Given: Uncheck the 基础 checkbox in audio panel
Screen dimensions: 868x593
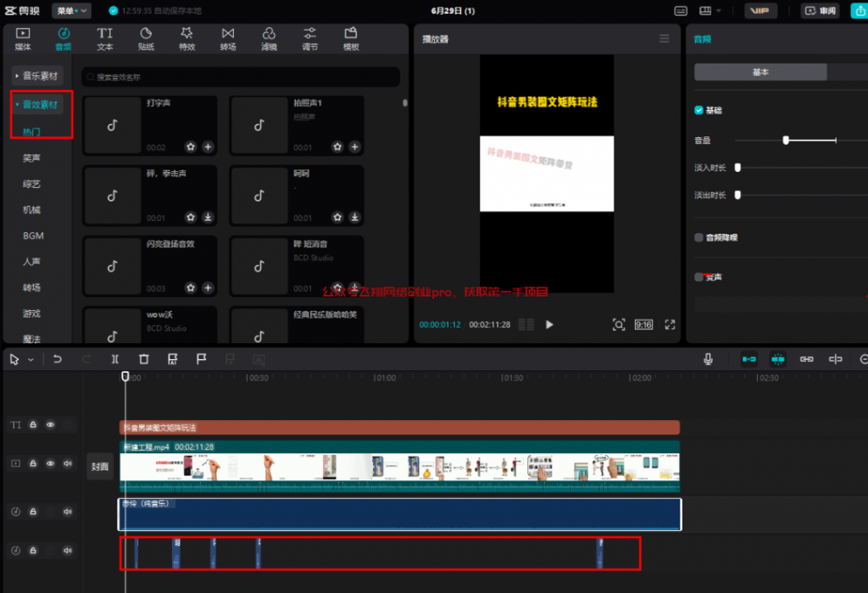Looking at the screenshot, I should coord(698,110).
